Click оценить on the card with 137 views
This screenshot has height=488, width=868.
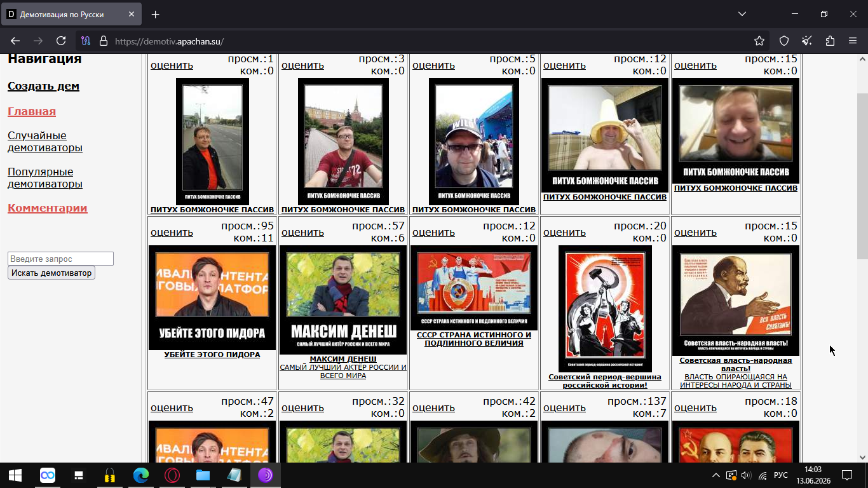564,407
